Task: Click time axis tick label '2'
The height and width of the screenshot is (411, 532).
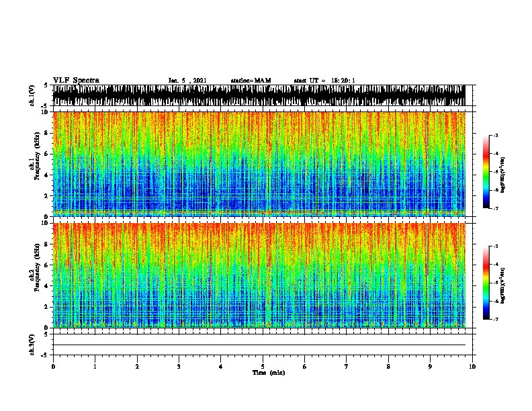Action: [x=137, y=367]
